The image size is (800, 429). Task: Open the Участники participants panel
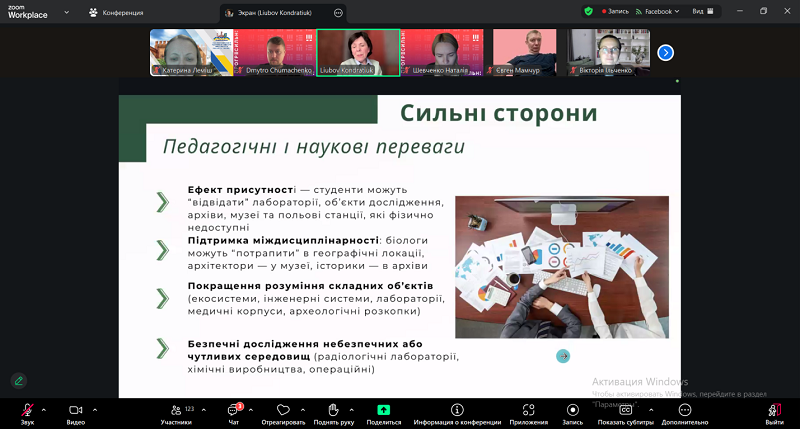(176, 410)
